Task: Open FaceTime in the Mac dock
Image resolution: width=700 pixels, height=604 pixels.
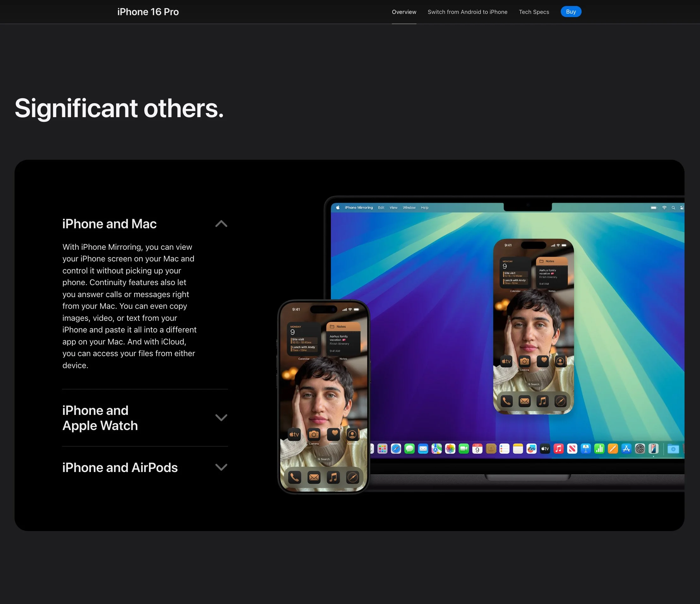Action: coord(464,449)
